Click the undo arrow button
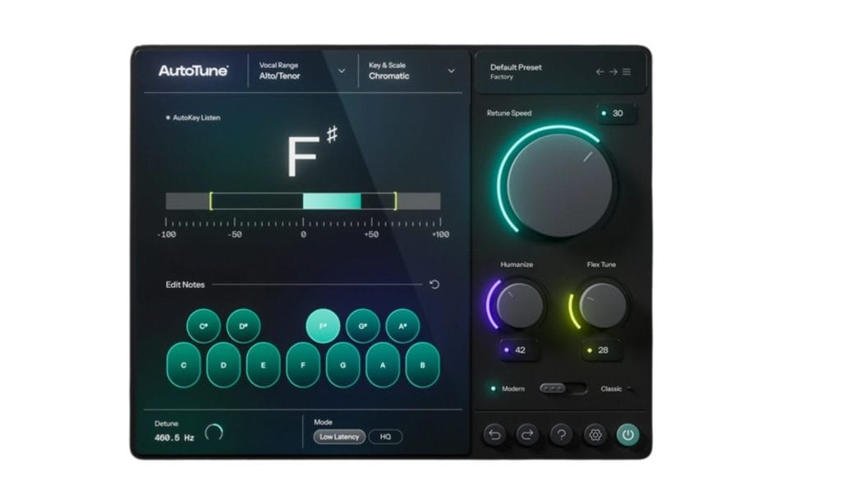 494,435
